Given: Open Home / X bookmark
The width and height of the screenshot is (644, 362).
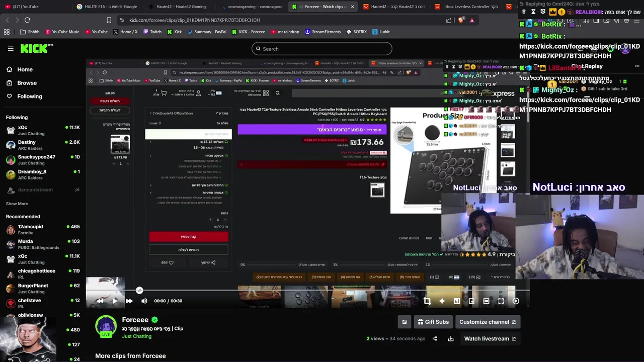Looking at the screenshot, I should 125,32.
